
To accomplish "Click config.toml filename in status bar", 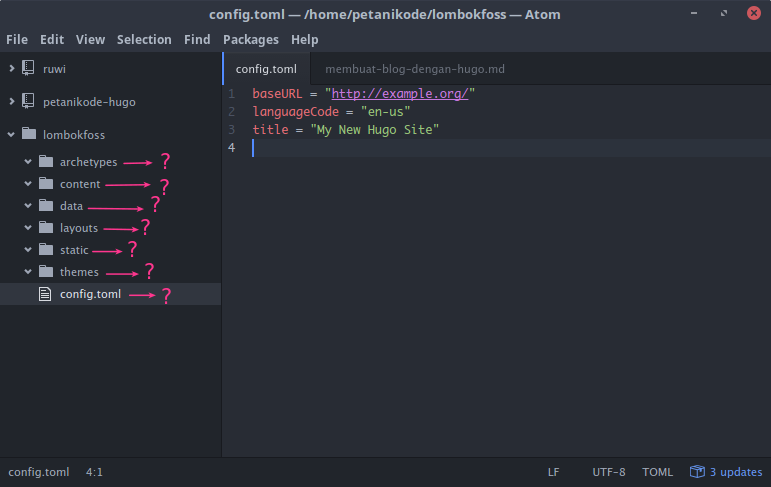I will 39,472.
